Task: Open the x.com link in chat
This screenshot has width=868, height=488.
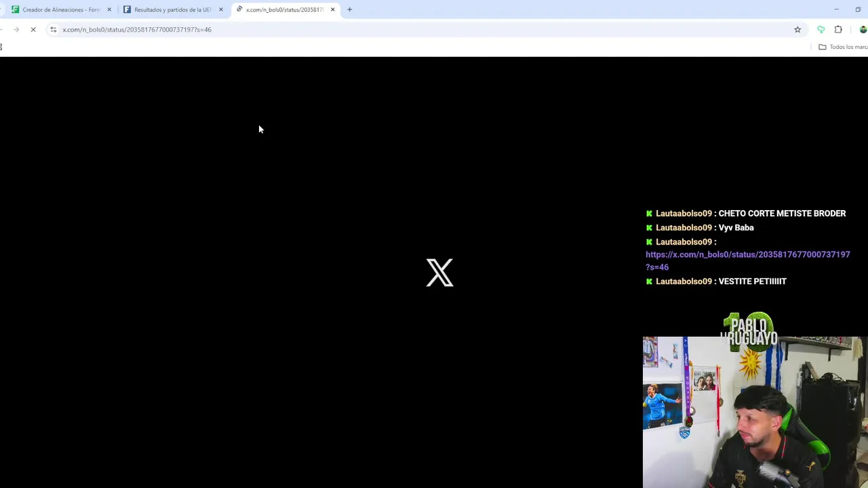Action: [x=747, y=260]
